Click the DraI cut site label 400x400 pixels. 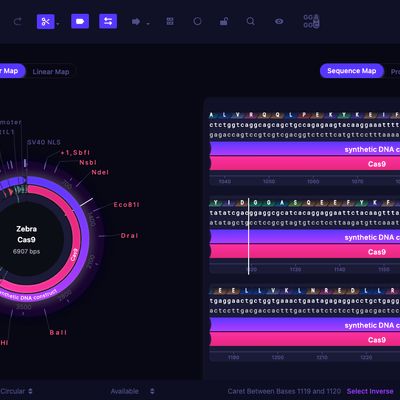129,236
